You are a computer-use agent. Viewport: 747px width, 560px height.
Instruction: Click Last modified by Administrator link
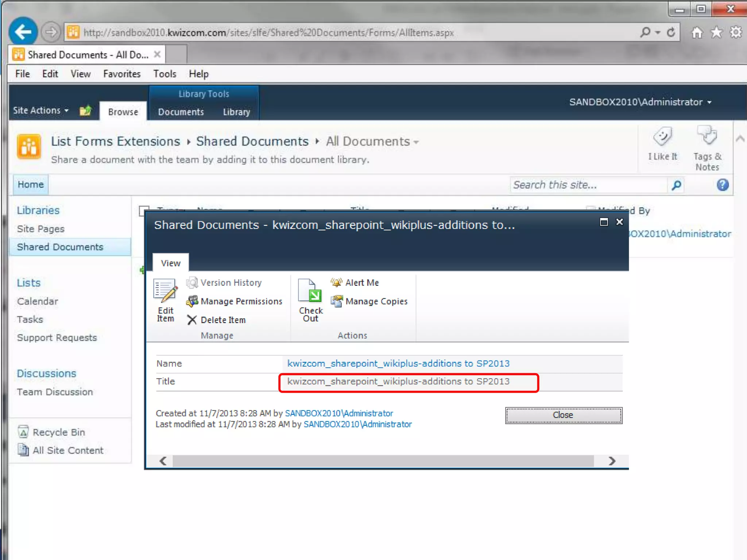point(357,424)
